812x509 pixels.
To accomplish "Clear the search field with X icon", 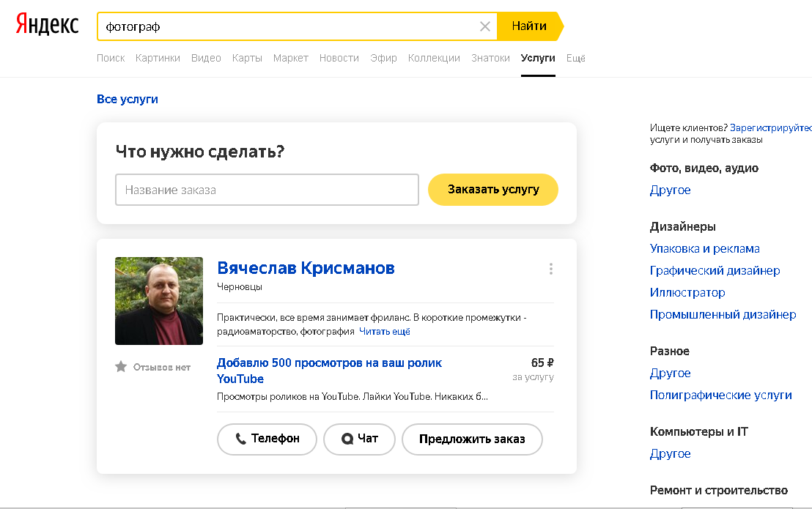I will coord(484,26).
